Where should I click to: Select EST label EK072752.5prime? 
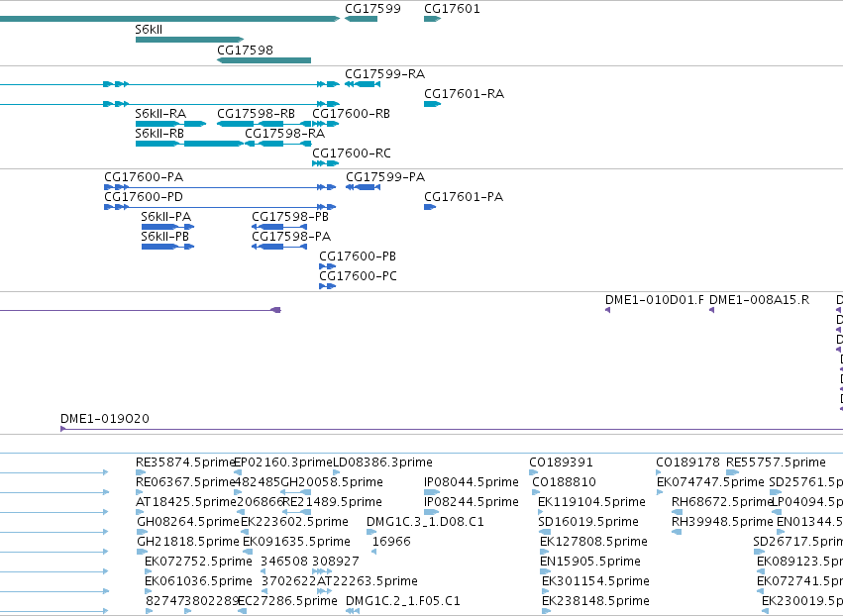[x=198, y=562]
